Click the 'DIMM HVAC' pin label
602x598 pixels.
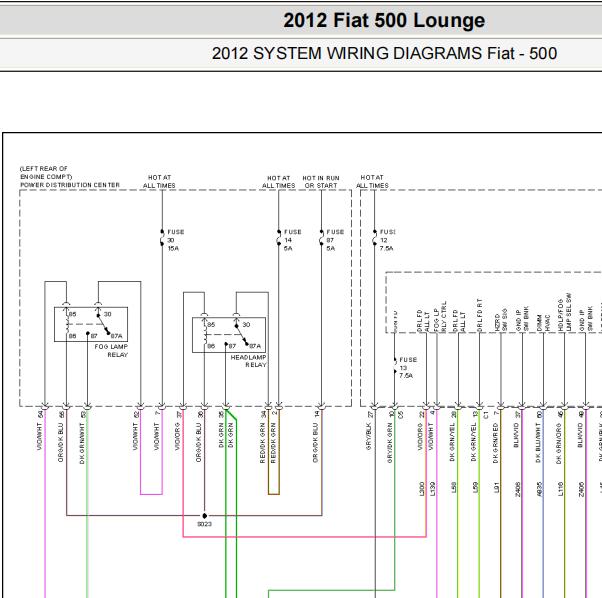543,323
